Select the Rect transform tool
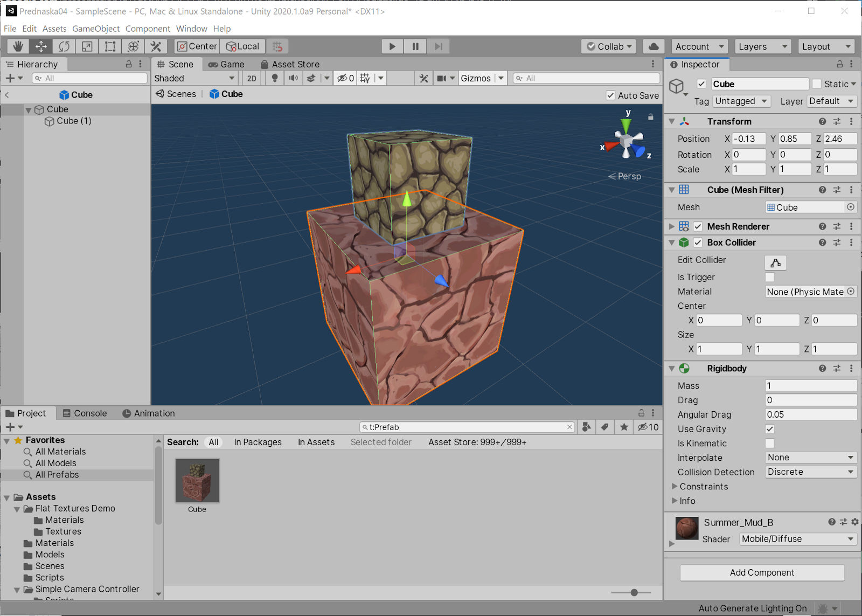The image size is (862, 616). [x=110, y=46]
